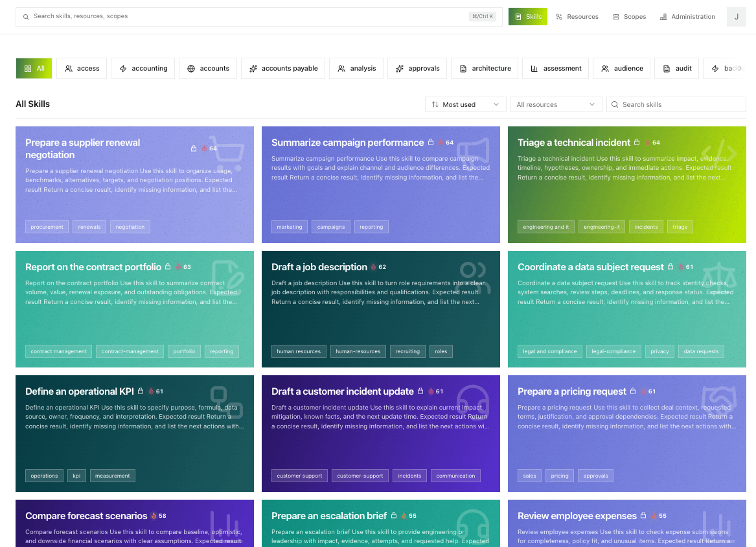Click the triage tag on the technical incident card
Image resolution: width=756 pixels, height=547 pixels.
(x=680, y=227)
